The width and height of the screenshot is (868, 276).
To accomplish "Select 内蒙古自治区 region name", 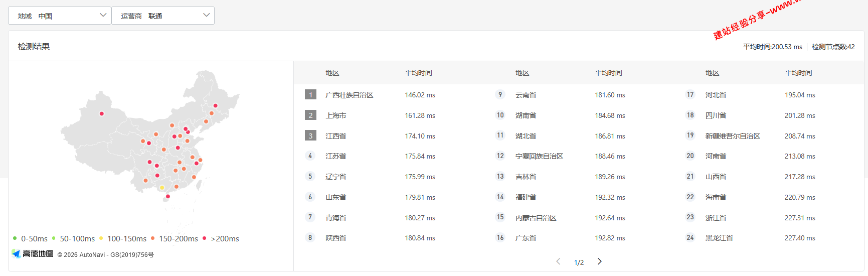I will (x=536, y=218).
